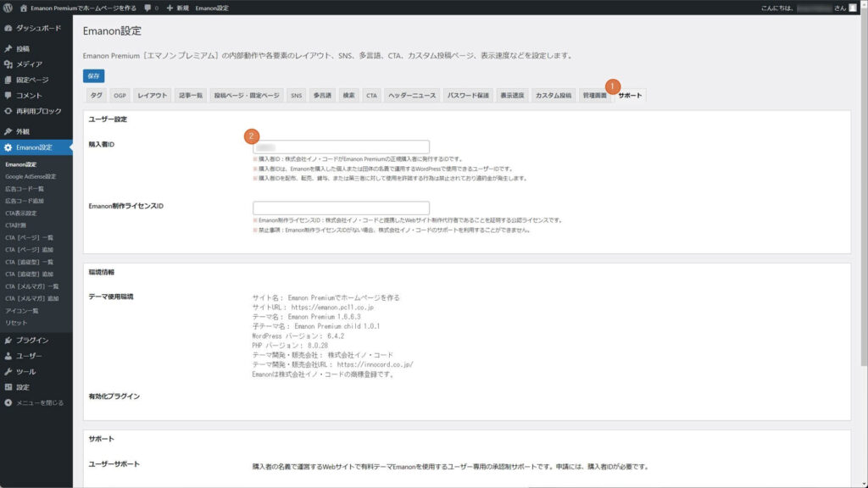
Task: Open the 外観 appearance menu
Action: click(23, 131)
